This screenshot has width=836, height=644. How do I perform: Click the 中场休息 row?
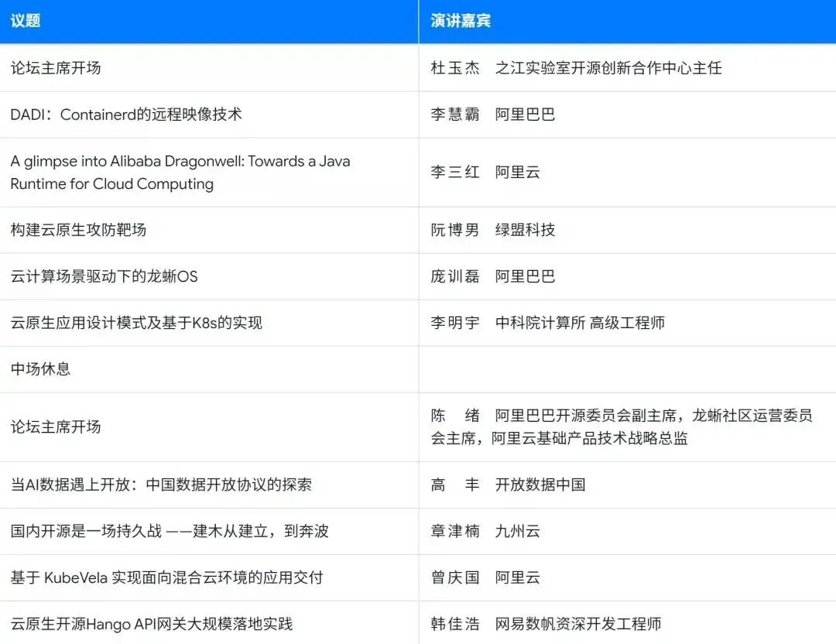pos(418,369)
